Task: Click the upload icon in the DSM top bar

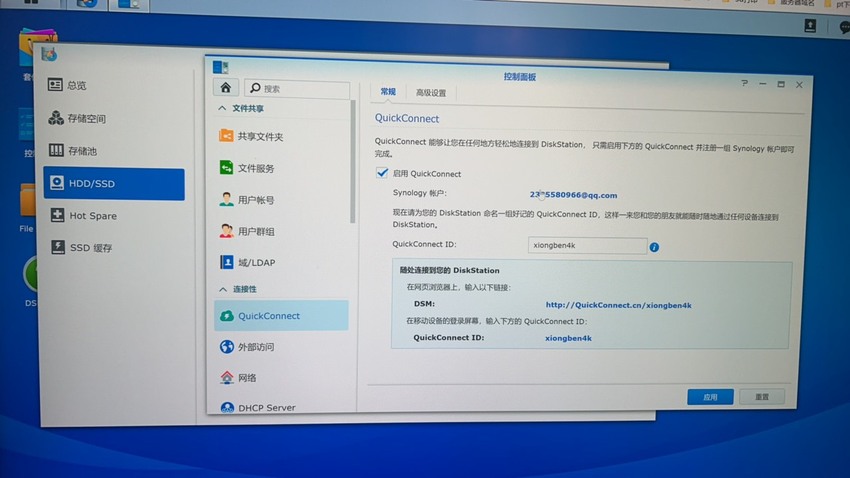Action: point(810,25)
